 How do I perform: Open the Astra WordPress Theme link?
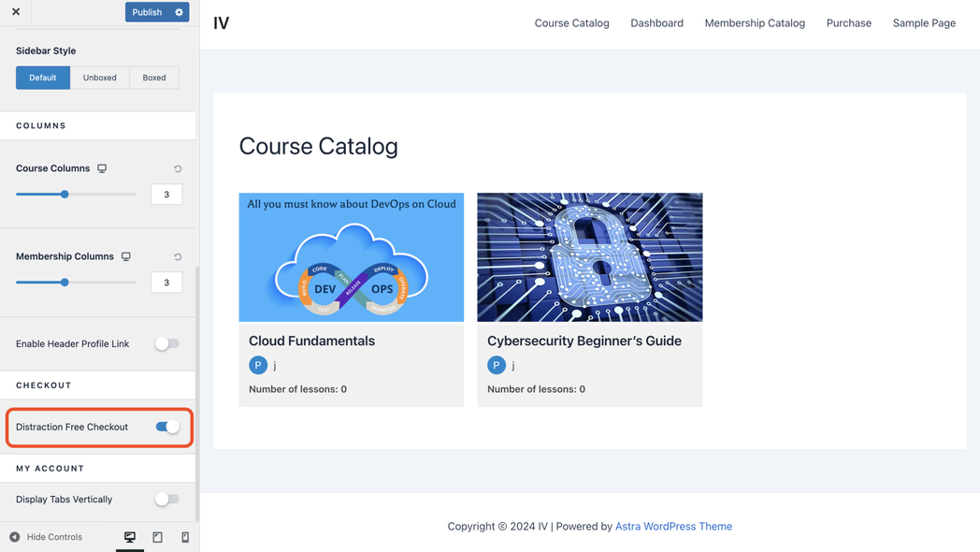673,527
